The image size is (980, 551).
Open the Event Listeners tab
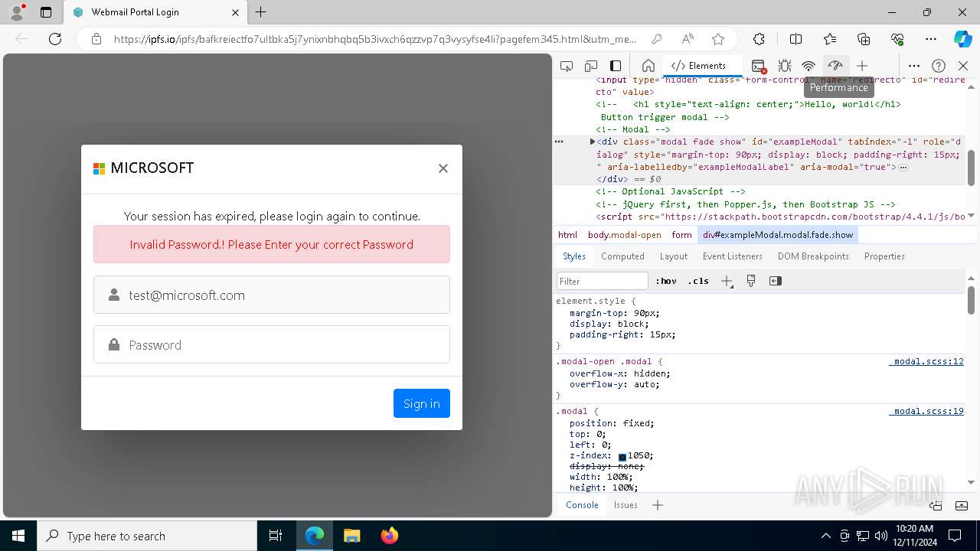733,256
